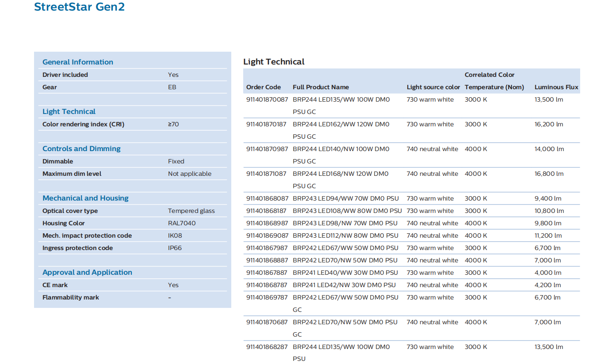Image resolution: width=612 pixels, height=364 pixels.
Task: Click order code 911401871087
Action: [x=267, y=174]
